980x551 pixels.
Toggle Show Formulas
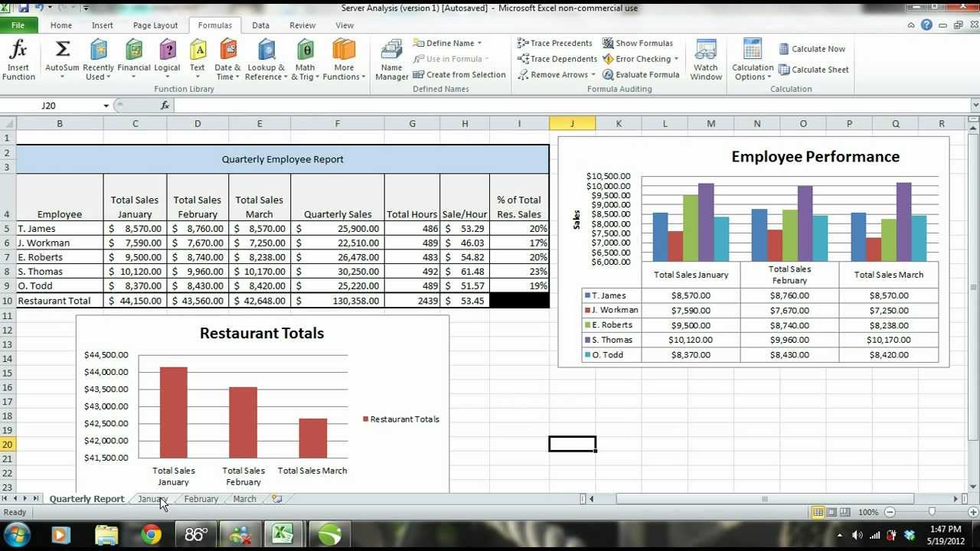click(x=637, y=43)
